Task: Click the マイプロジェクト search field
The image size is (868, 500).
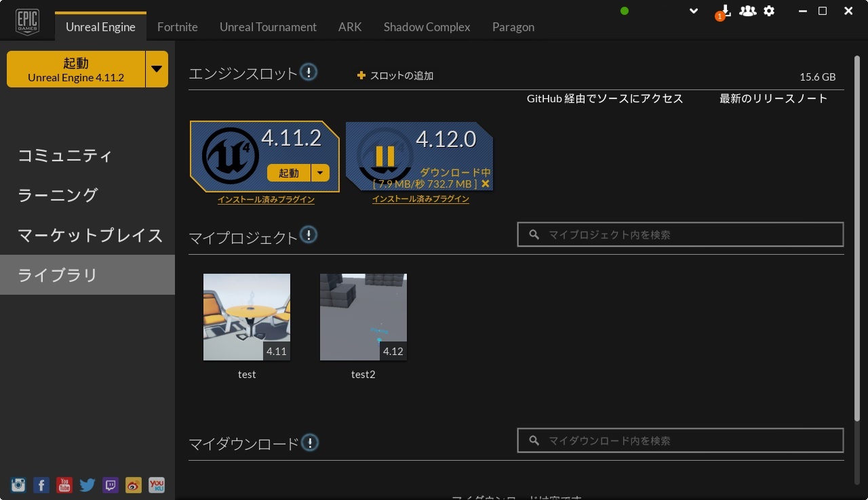Action: 680,234
